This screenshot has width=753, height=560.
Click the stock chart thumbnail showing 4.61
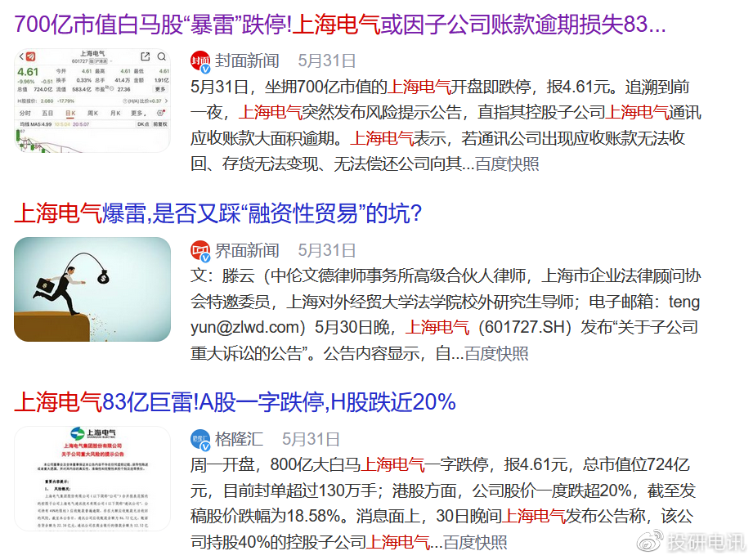(92, 101)
